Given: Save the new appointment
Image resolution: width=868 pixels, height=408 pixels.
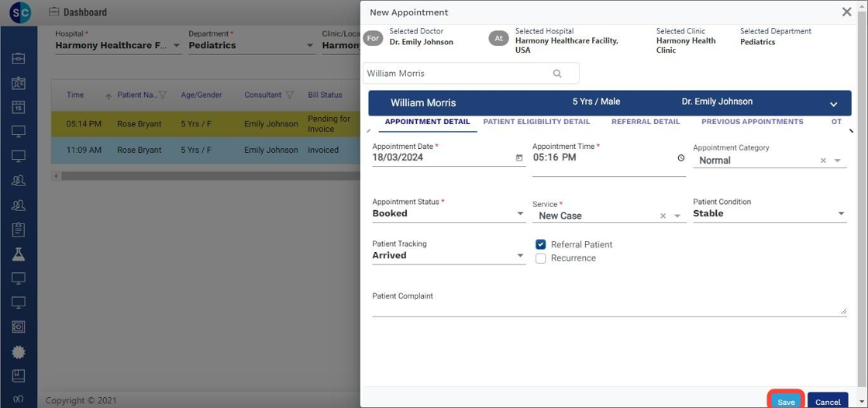Looking at the screenshot, I should [x=786, y=401].
